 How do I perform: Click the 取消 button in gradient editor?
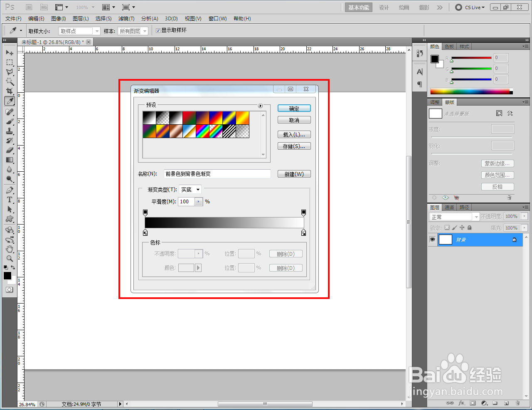[294, 120]
